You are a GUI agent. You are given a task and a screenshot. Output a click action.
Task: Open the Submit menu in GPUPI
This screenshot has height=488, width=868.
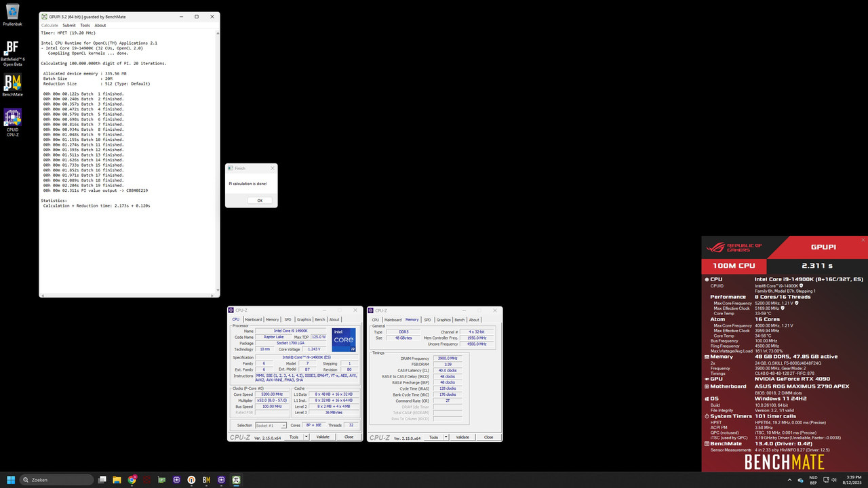point(69,26)
